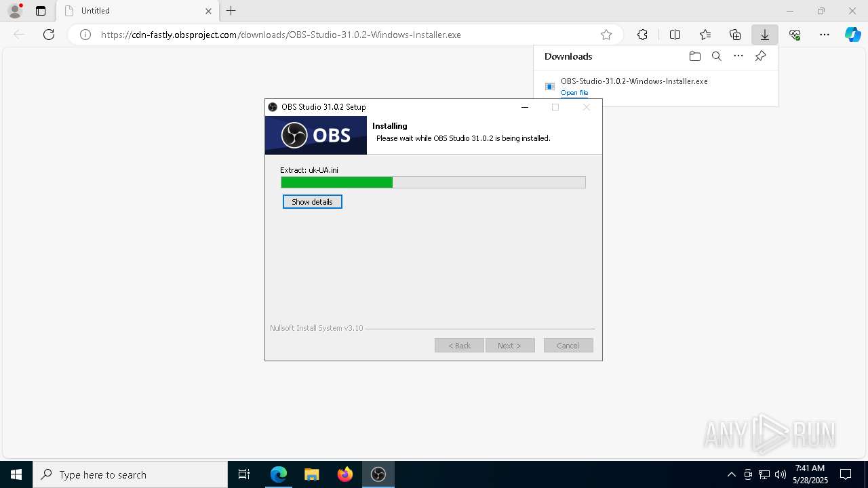This screenshot has height=488, width=868.
Task: Open file link for OBS installer download
Action: (x=574, y=93)
